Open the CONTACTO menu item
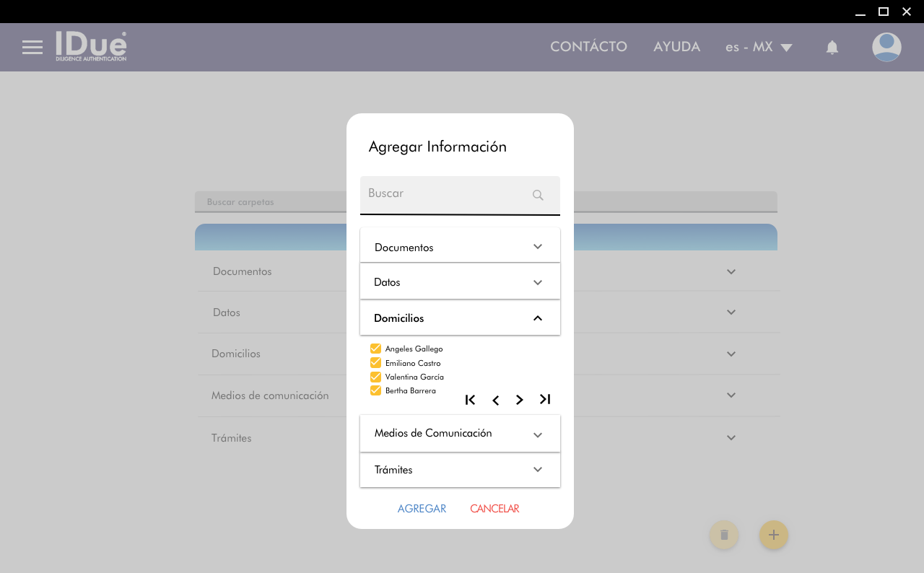924x573 pixels. [588, 47]
